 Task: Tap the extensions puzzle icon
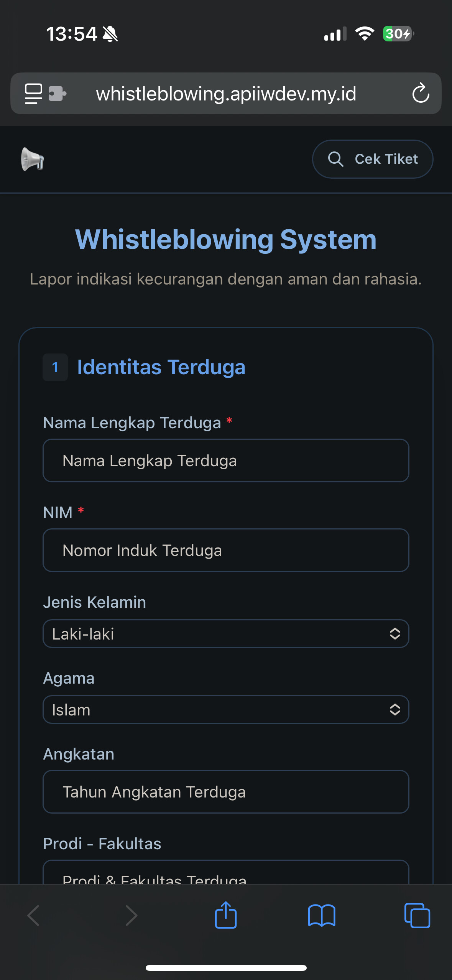click(x=58, y=94)
